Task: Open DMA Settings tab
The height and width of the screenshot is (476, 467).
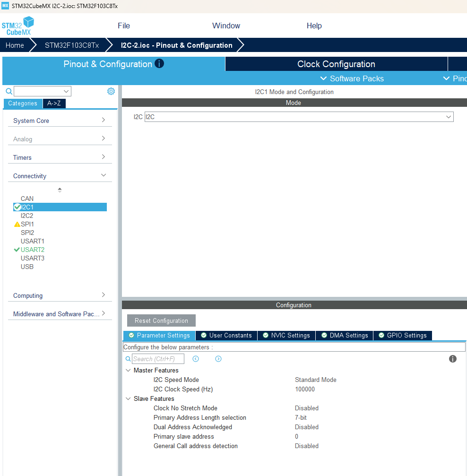Action: (x=344, y=335)
